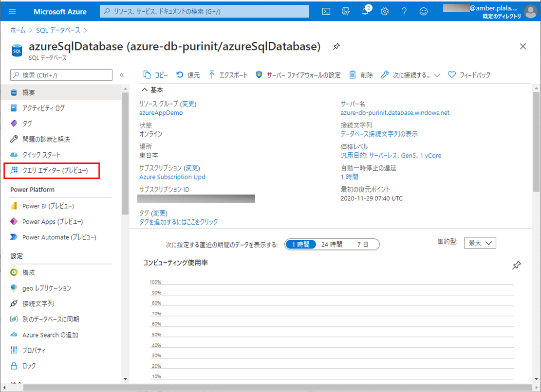
Task: Open the 集約型 最大 dropdown
Action: (x=480, y=243)
